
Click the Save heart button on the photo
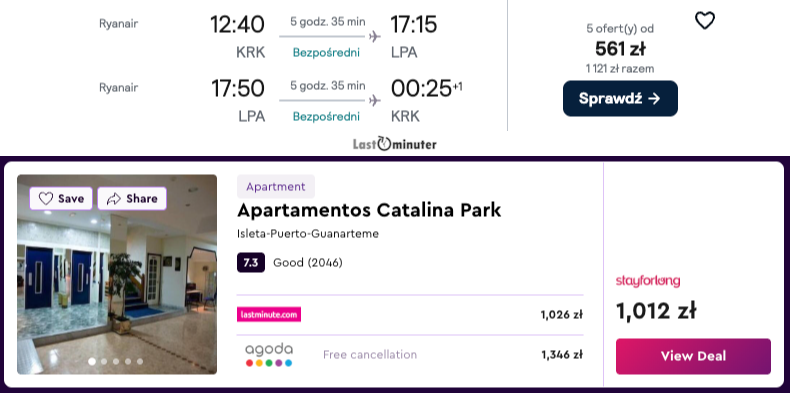click(61, 199)
